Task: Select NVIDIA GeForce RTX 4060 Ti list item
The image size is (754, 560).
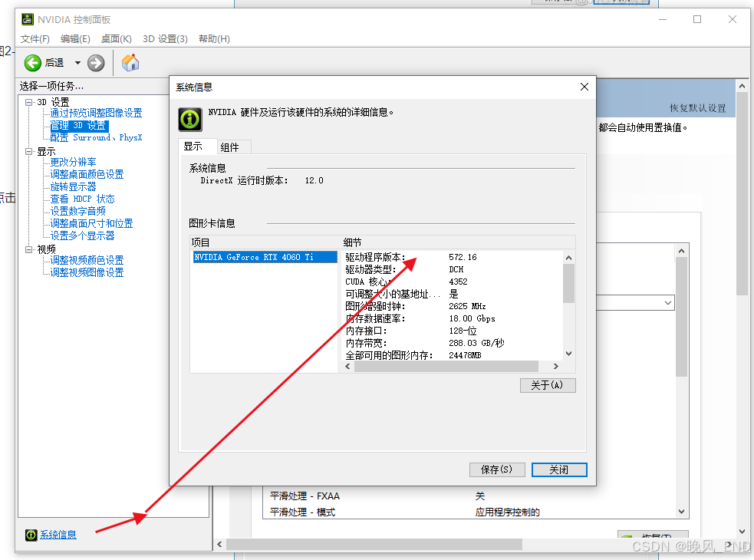Action: click(x=265, y=257)
